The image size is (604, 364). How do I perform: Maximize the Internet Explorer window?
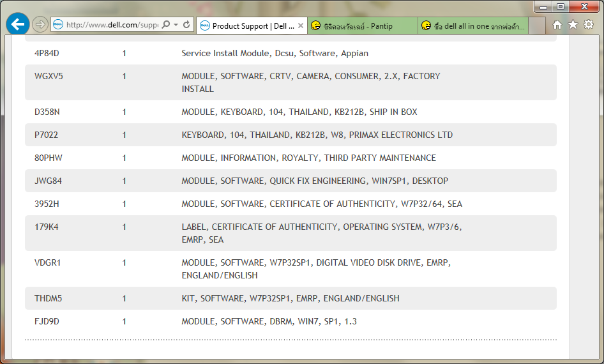(x=561, y=6)
